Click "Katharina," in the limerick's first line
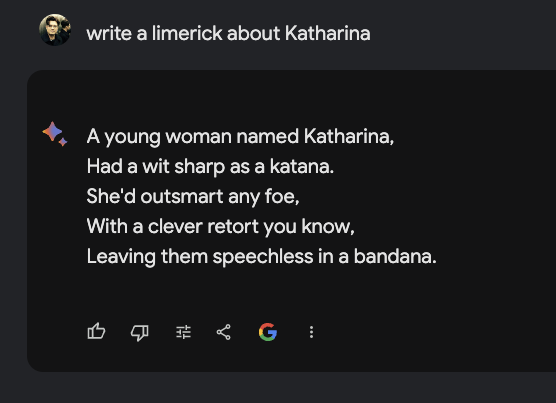 (349, 136)
